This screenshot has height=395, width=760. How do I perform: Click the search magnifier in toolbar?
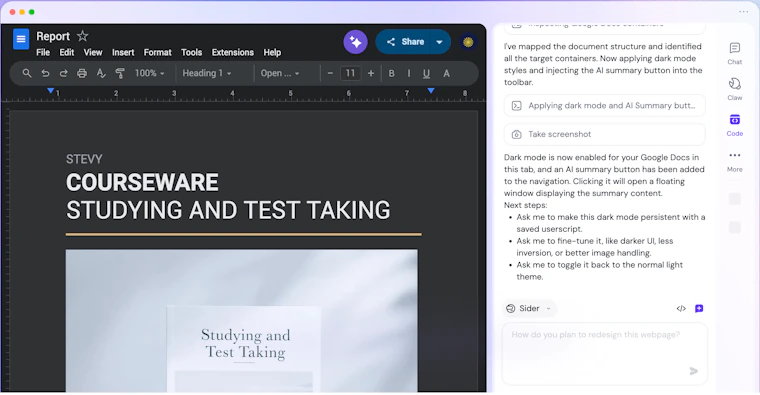(27, 73)
